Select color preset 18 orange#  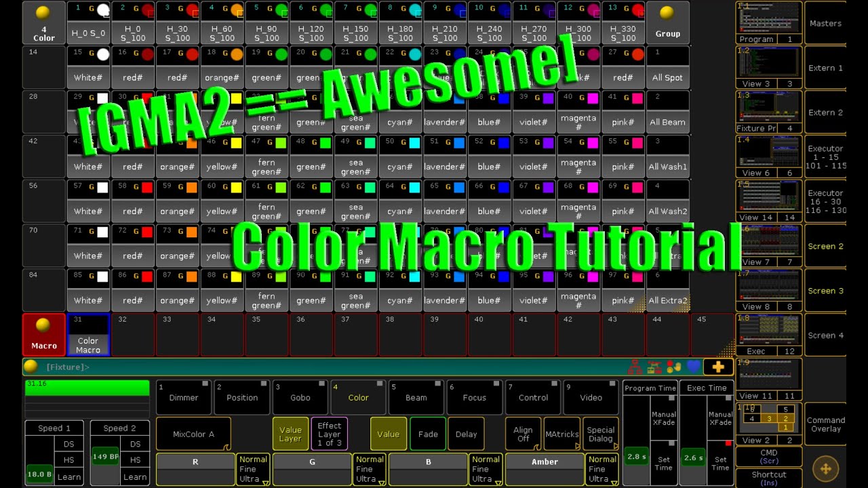[222, 67]
